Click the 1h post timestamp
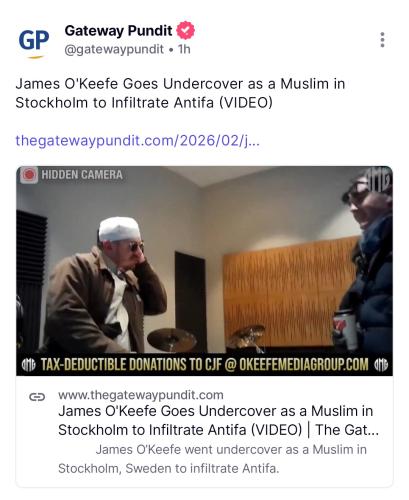 (x=184, y=49)
